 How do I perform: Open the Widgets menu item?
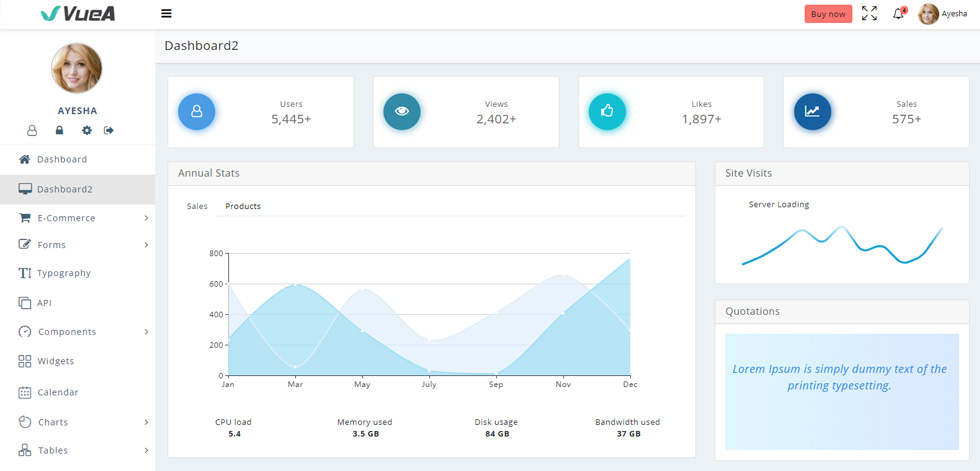pyautogui.click(x=78, y=361)
